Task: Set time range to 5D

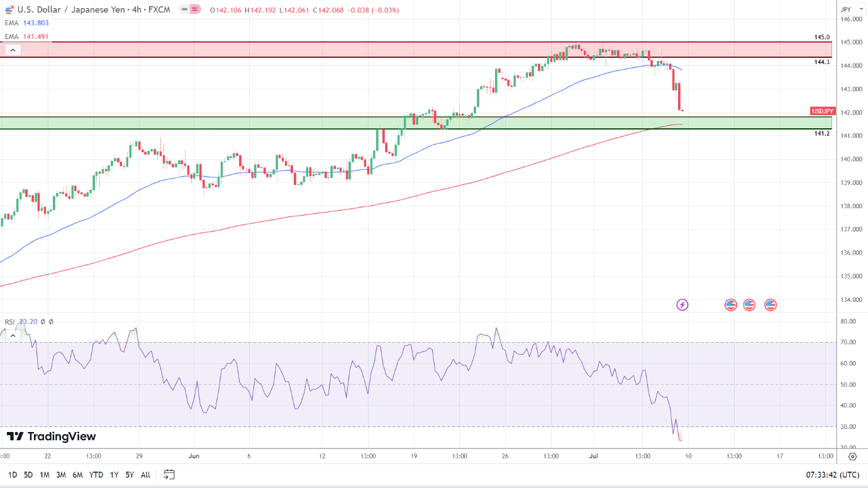Action: (28, 475)
